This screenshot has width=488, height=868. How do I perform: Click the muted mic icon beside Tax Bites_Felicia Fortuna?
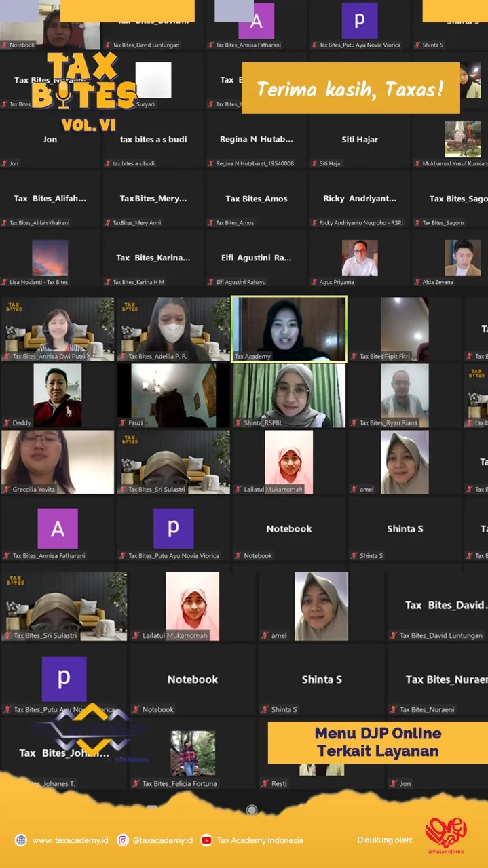pos(136,783)
